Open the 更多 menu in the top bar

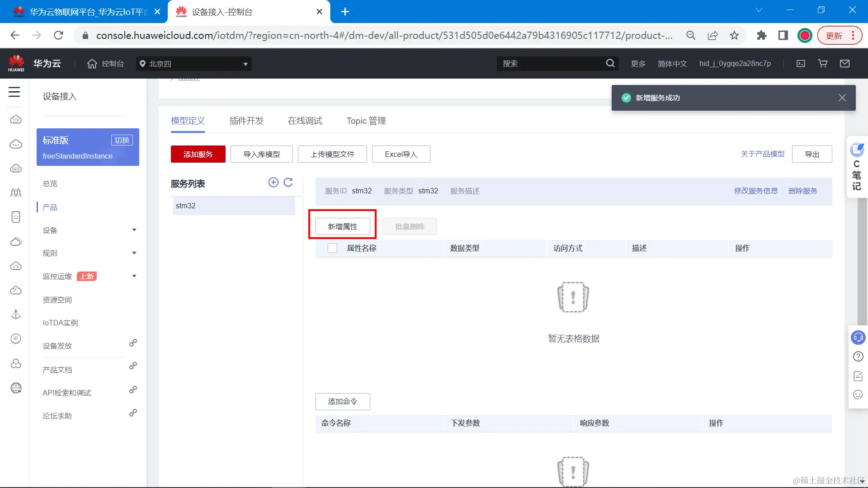click(638, 64)
